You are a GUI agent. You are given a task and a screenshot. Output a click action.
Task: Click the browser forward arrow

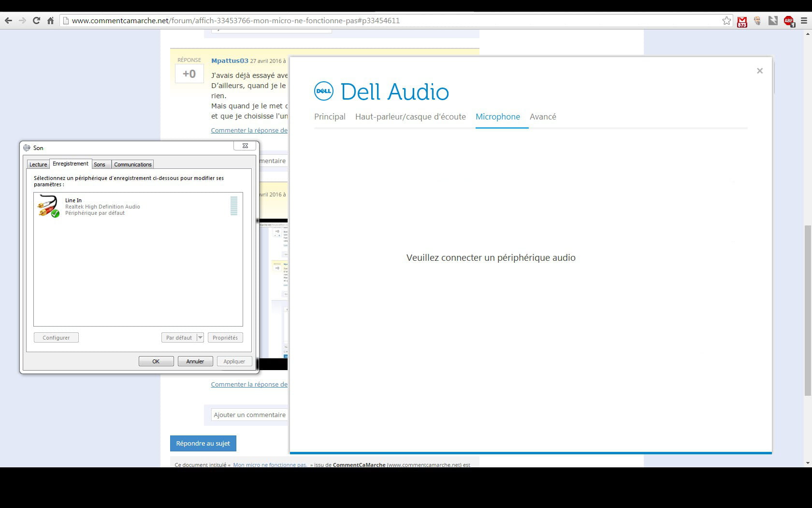click(x=22, y=21)
